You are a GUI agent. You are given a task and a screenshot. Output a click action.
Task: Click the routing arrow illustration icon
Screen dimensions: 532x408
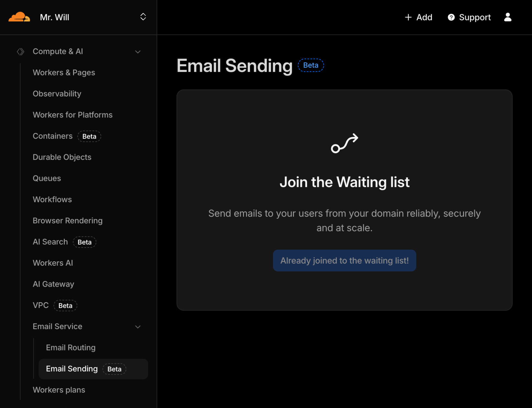(344, 143)
